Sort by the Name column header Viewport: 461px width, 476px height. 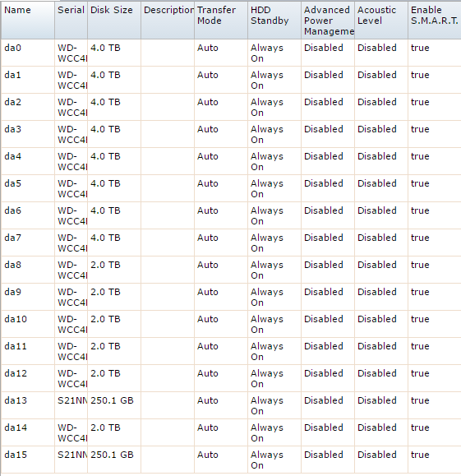click(28, 21)
